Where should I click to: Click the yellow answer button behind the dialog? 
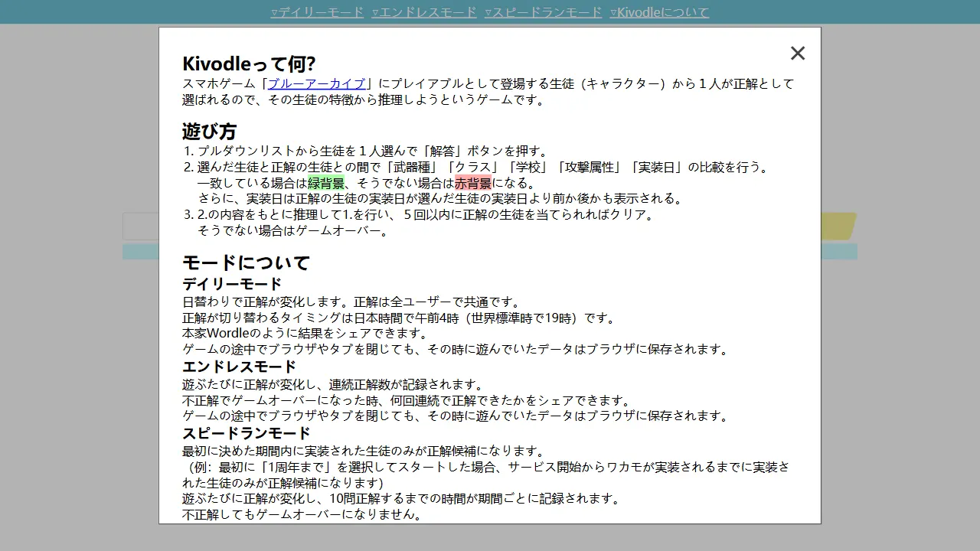839,227
